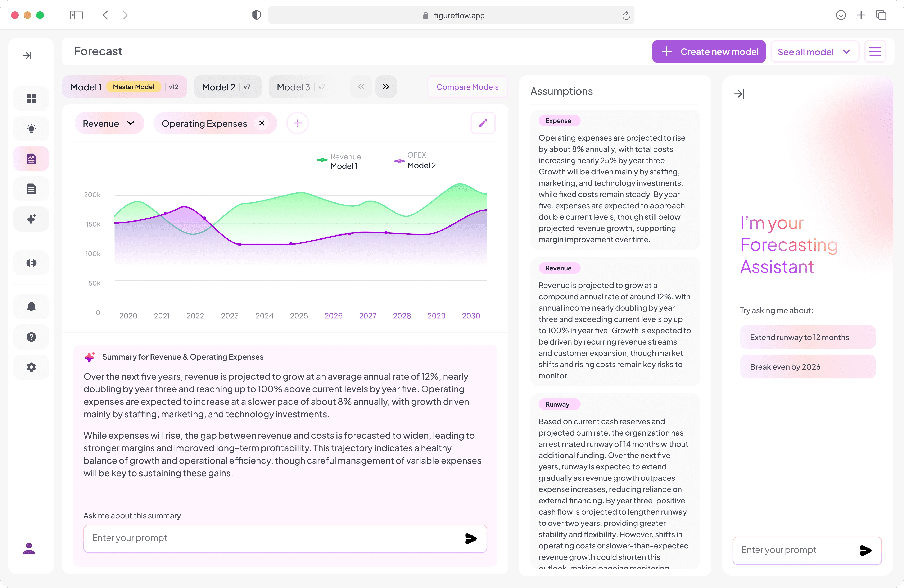Open the document reports icon in sidebar
The height and width of the screenshot is (588, 904).
point(31,189)
